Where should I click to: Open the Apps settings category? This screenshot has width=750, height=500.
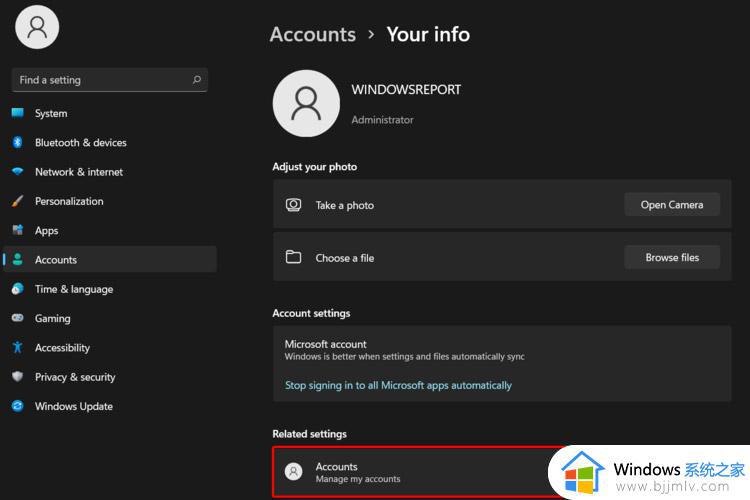pos(110,231)
